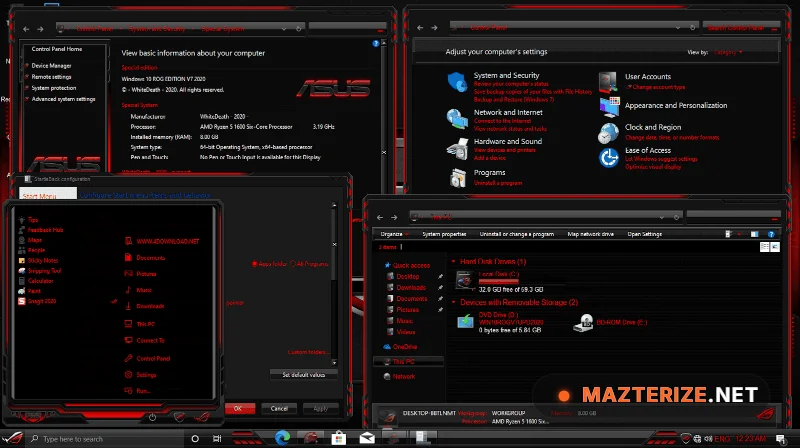Viewport: 800px width, 448px height.
Task: Open Snagit 2020 from start menu list
Action: tap(37, 301)
